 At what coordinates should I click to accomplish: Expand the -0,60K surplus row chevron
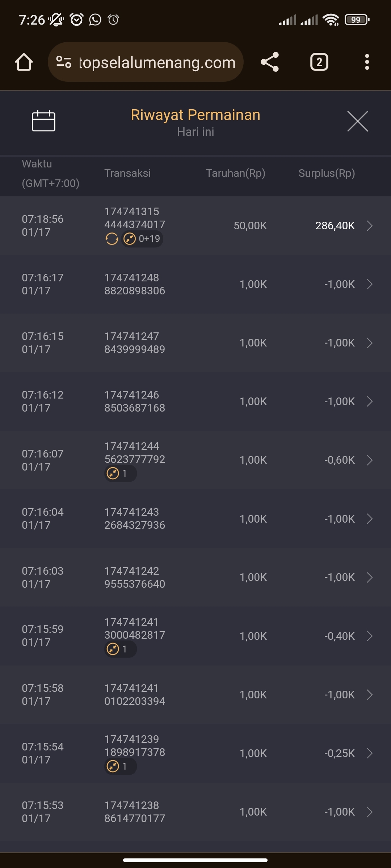pos(370,460)
